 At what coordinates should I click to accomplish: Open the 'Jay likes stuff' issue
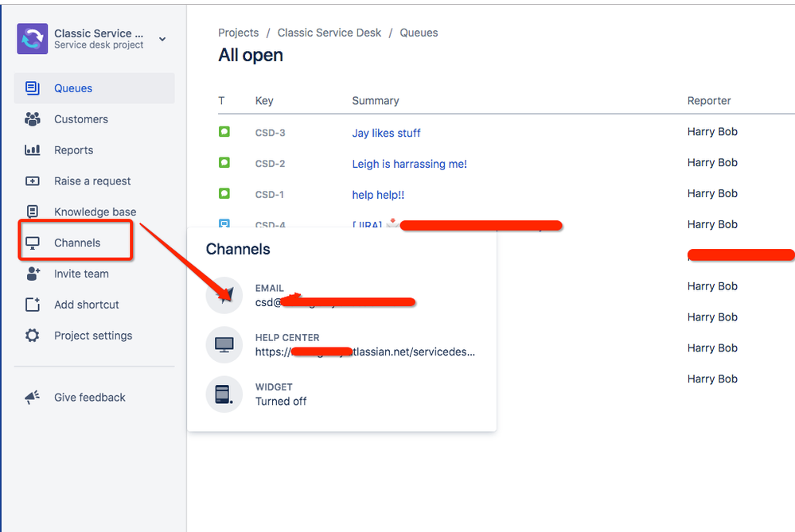386,134
